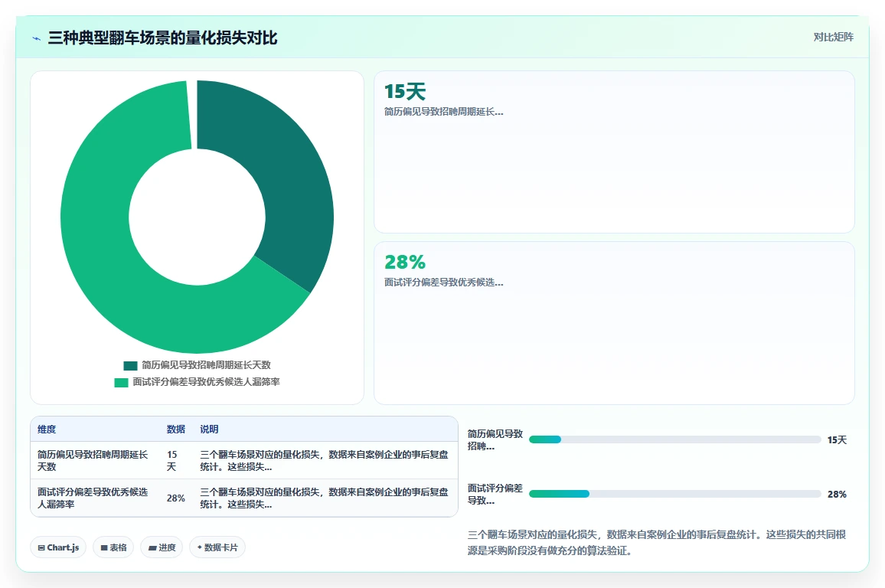Click the 维度 table column header

[47, 430]
